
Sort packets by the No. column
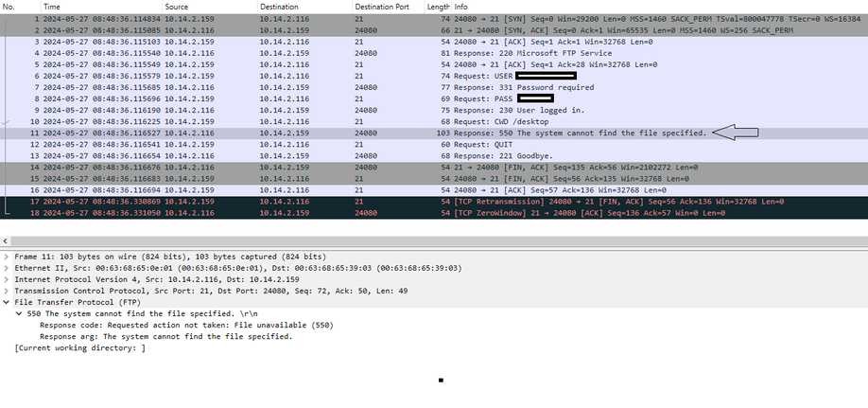[21, 8]
